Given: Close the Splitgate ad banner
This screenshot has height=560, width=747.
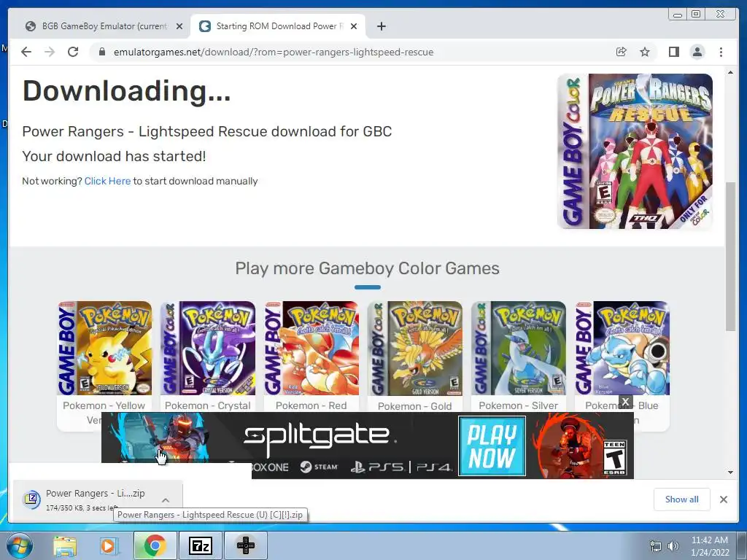Looking at the screenshot, I should [x=625, y=402].
